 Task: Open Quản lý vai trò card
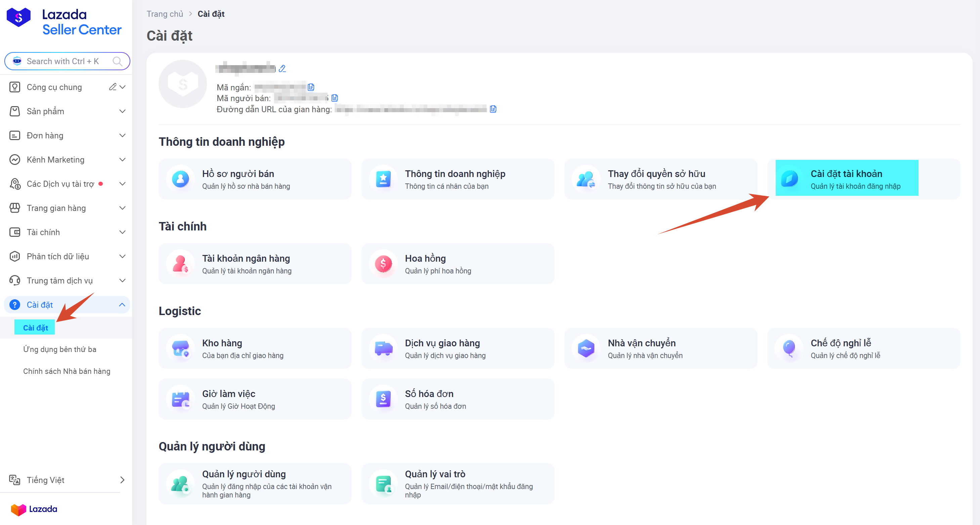click(458, 484)
